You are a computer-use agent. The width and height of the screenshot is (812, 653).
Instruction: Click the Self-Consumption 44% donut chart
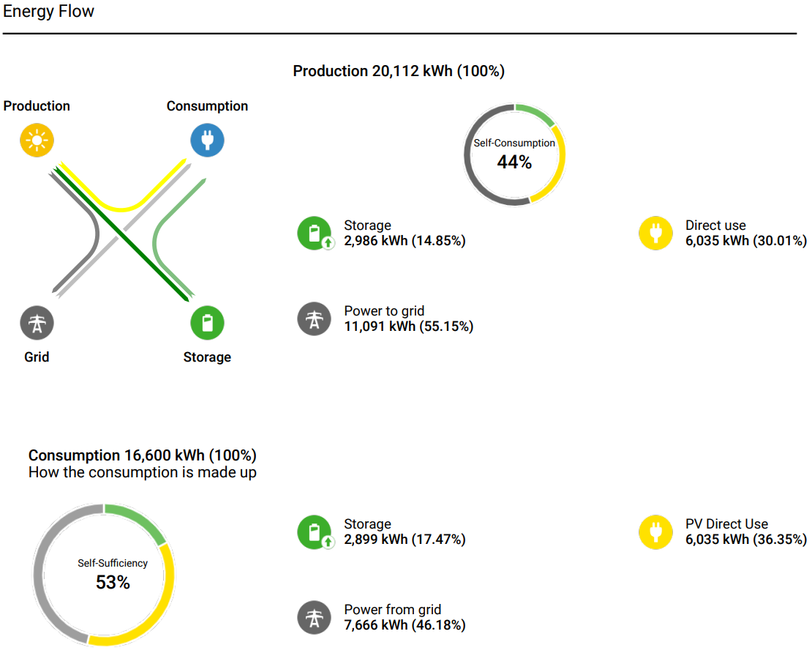coord(514,154)
